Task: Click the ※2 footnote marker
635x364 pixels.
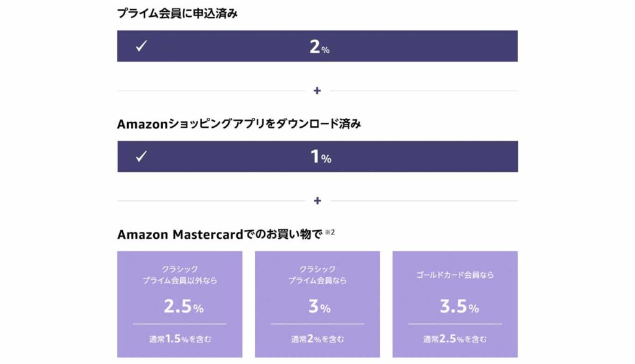Action: click(x=330, y=232)
